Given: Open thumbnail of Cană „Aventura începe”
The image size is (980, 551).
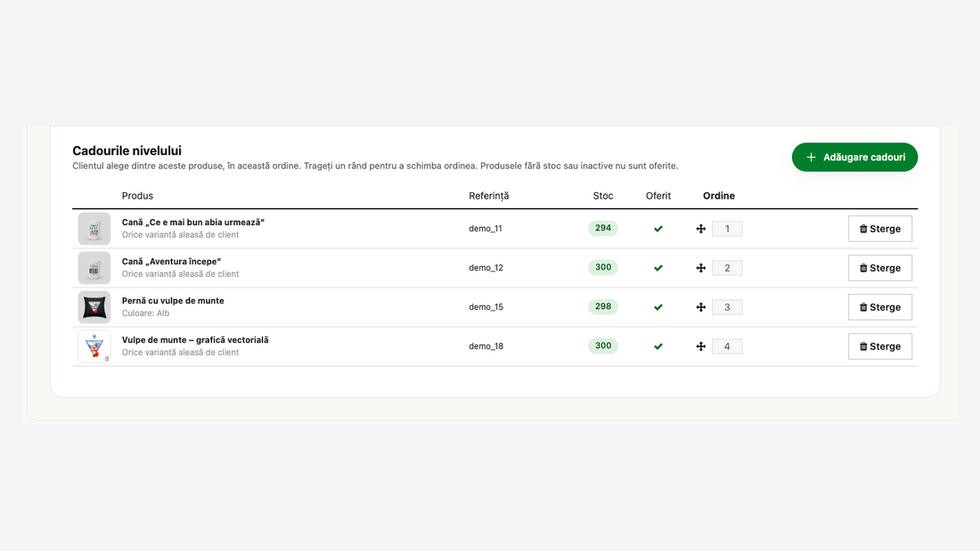Looking at the screenshot, I should 94,268.
